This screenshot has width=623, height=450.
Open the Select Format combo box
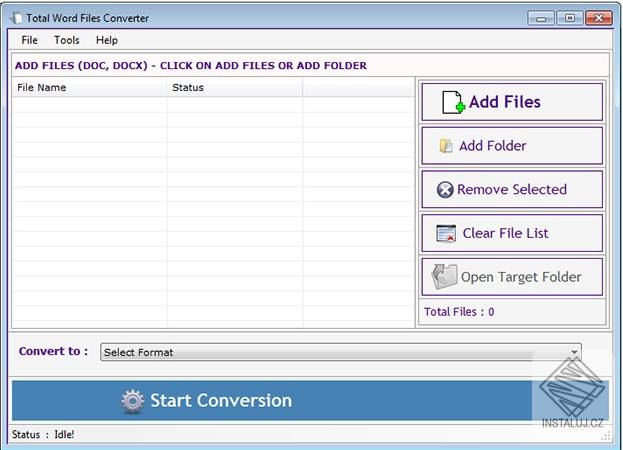pos(341,352)
